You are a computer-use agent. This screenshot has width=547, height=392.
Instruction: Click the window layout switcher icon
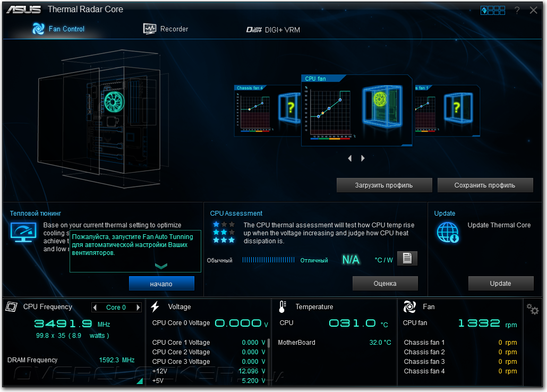pyautogui.click(x=493, y=11)
